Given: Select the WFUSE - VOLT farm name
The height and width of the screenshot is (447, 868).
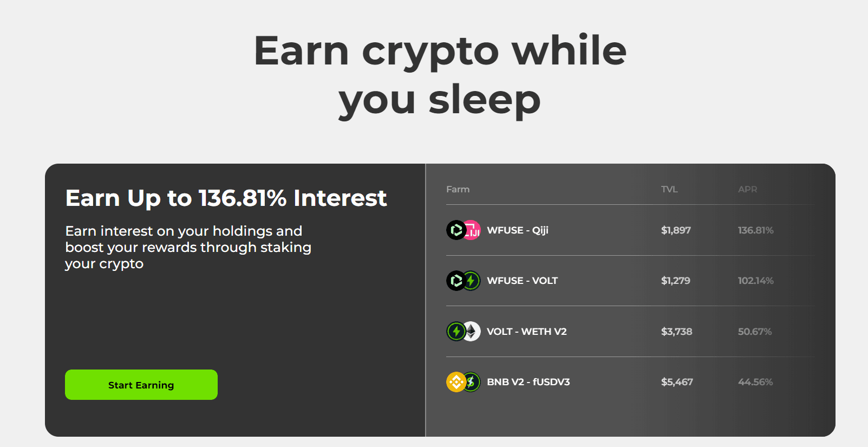Looking at the screenshot, I should pos(522,281).
